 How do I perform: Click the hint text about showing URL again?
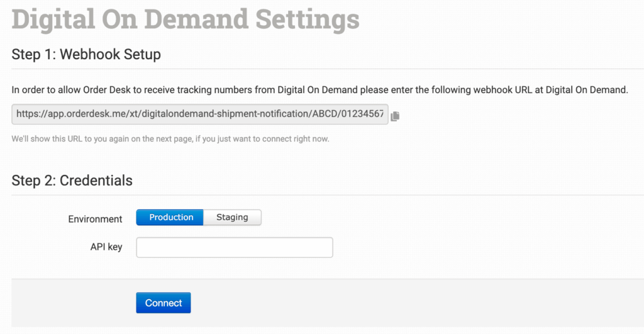pyautogui.click(x=170, y=138)
